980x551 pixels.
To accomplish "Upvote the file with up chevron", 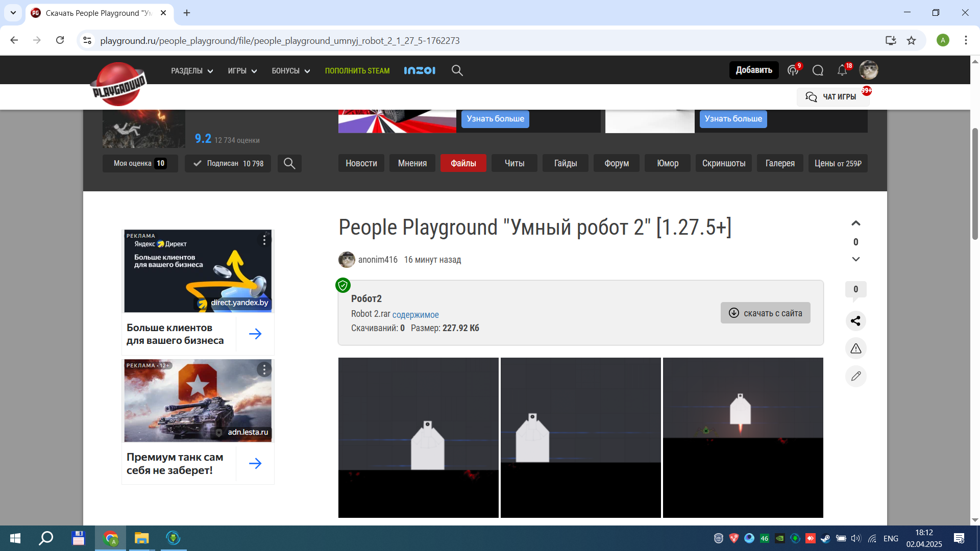I will pos(856,223).
